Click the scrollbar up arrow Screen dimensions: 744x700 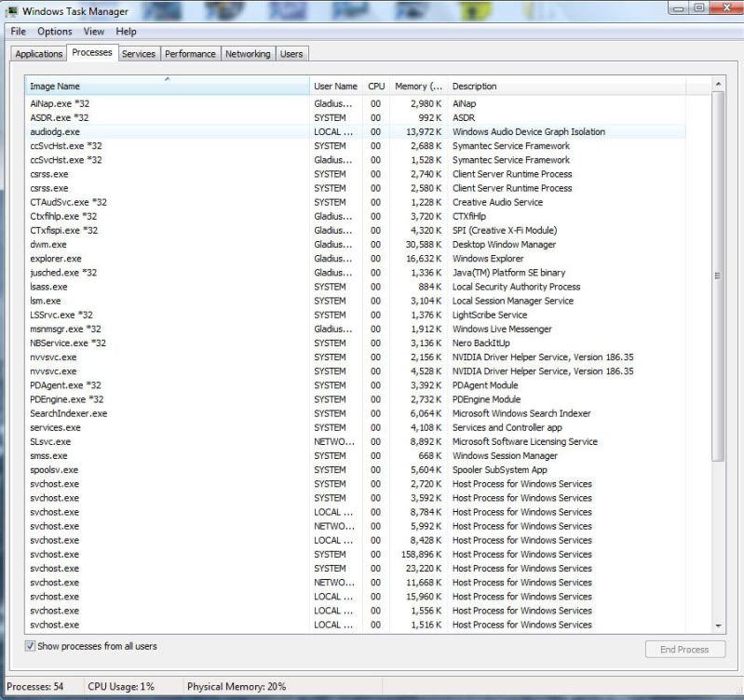718,84
